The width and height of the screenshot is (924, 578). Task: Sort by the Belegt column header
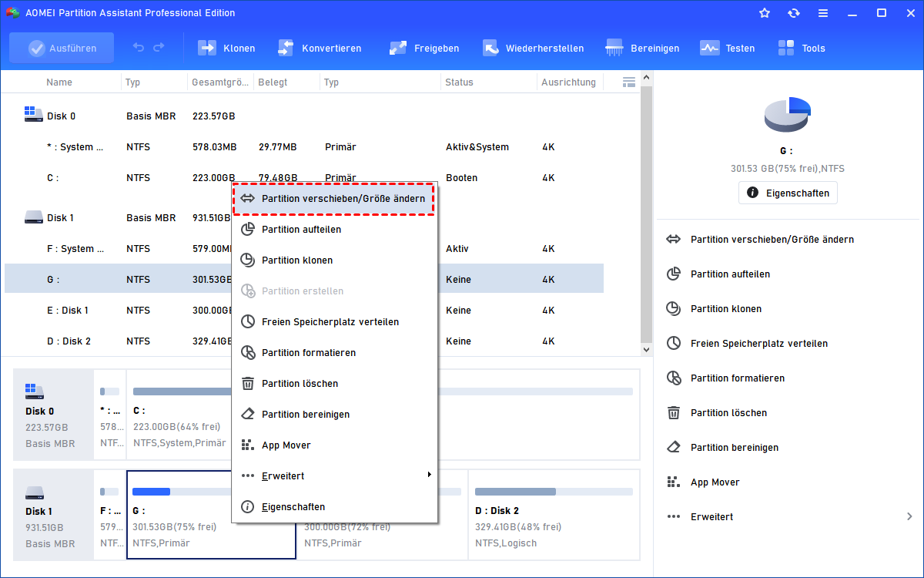pyautogui.click(x=271, y=82)
